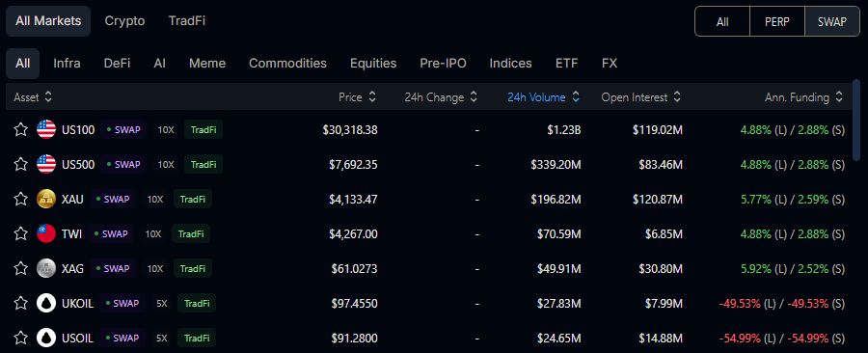Select the FX category filter

609,63
